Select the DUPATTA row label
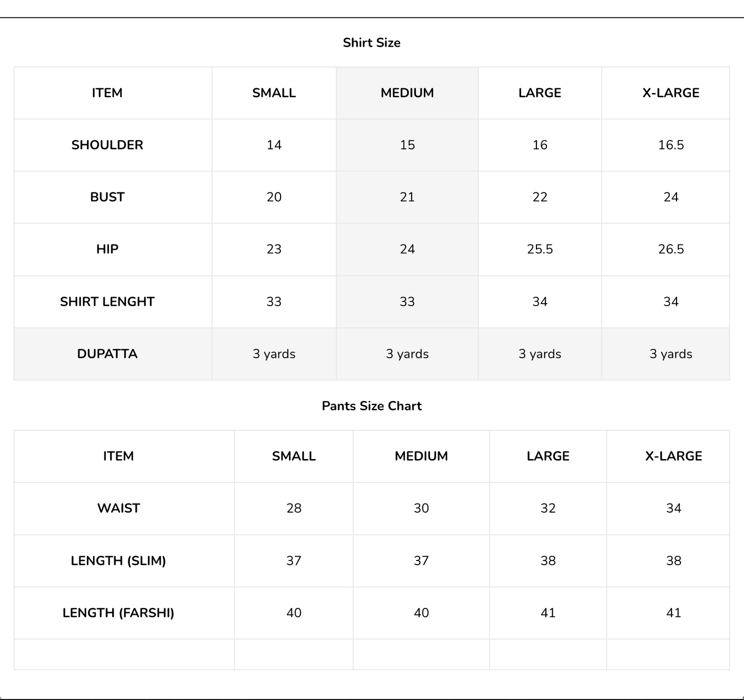744x700 pixels. pyautogui.click(x=107, y=354)
